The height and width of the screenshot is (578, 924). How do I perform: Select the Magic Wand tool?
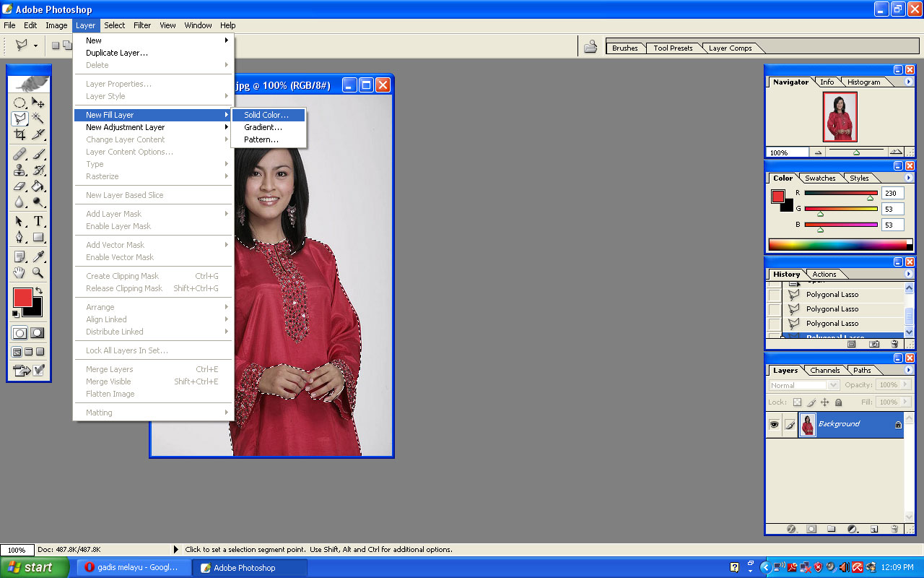[38, 118]
